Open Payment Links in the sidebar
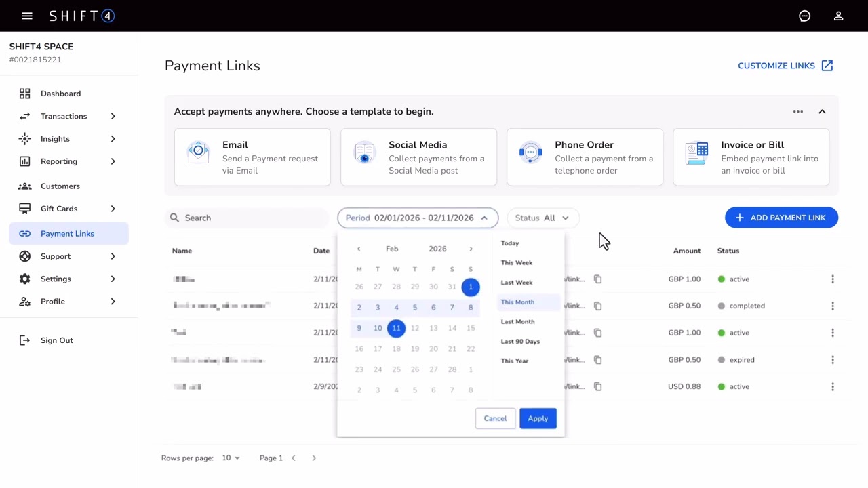Image resolution: width=868 pixels, height=488 pixels. [68, 234]
